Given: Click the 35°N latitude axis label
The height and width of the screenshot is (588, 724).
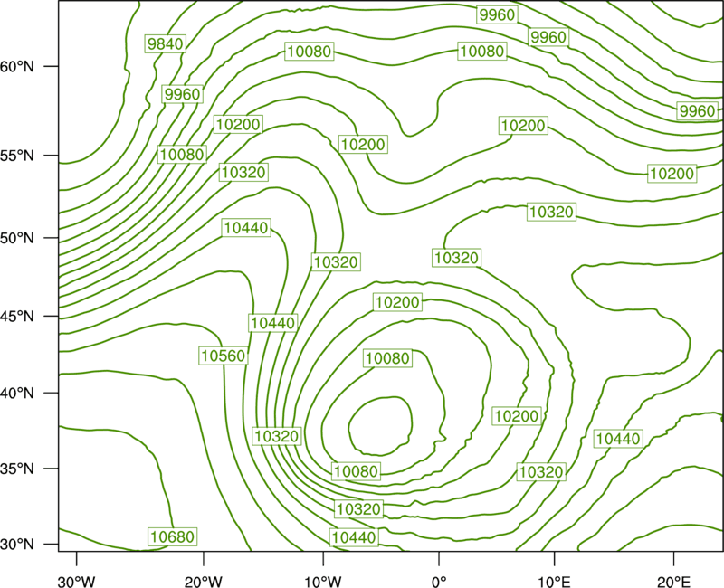Looking at the screenshot, I should click(17, 469).
